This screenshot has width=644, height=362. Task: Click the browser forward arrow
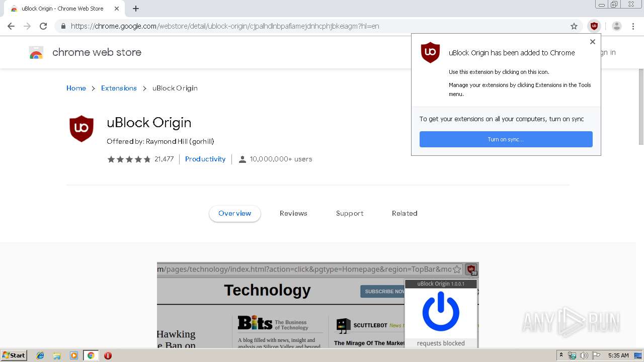pos(27,26)
